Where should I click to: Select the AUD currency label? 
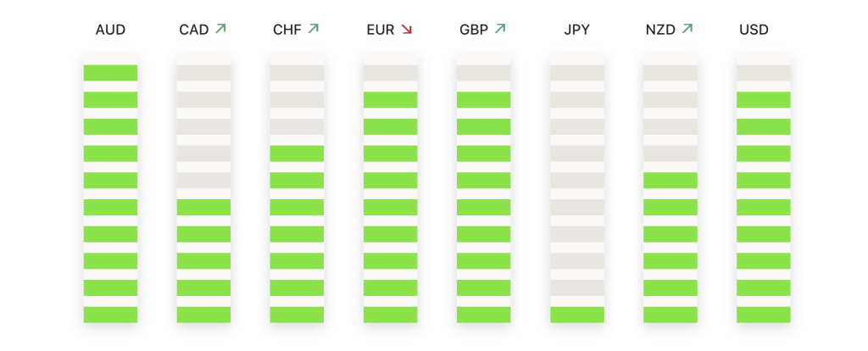111,30
